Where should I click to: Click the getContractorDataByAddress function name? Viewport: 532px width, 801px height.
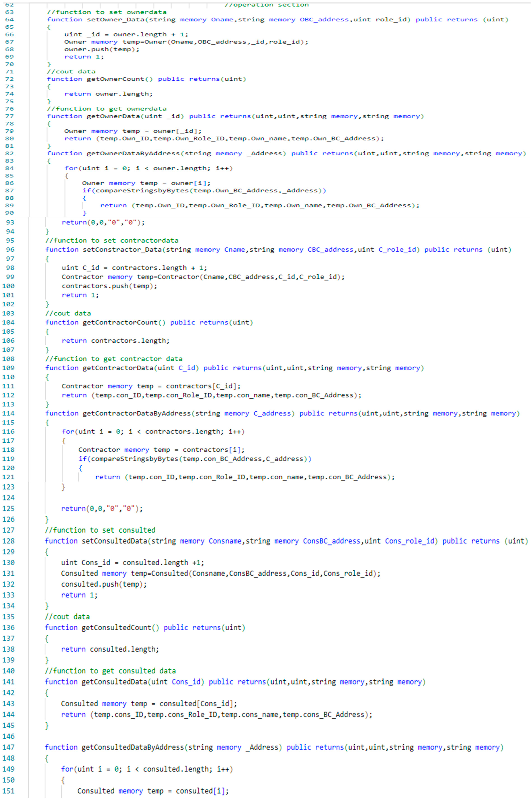pyautogui.click(x=136, y=413)
